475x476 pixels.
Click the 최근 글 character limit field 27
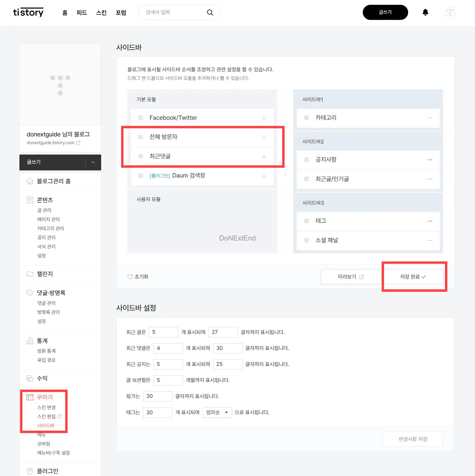[223, 332]
